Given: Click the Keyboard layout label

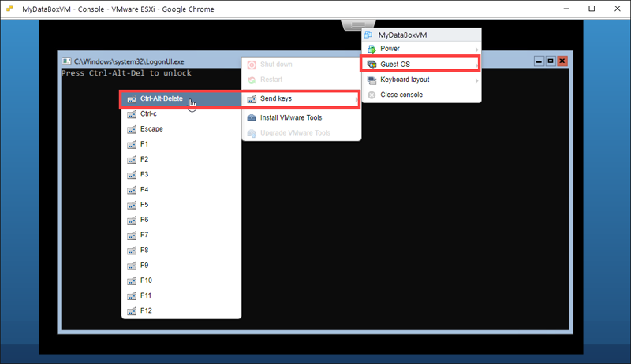Looking at the screenshot, I should click(x=405, y=80).
